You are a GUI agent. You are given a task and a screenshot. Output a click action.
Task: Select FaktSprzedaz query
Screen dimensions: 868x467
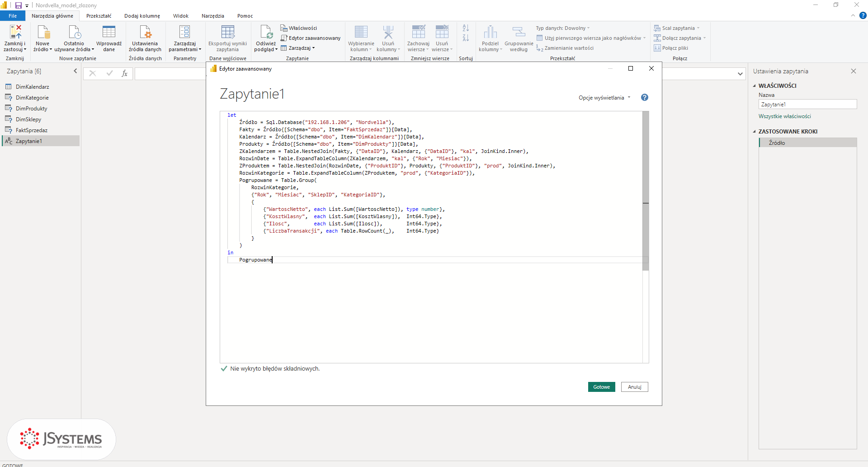[41, 130]
